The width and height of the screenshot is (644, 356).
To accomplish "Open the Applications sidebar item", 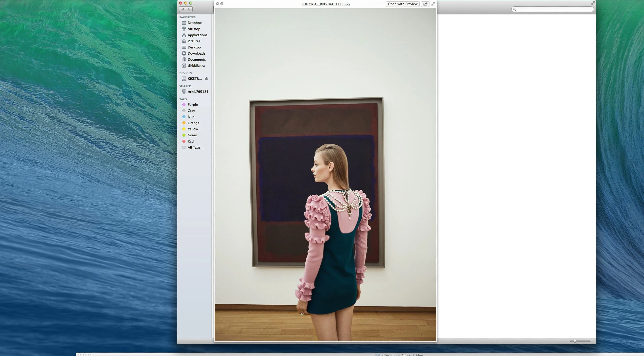I will 197,35.
